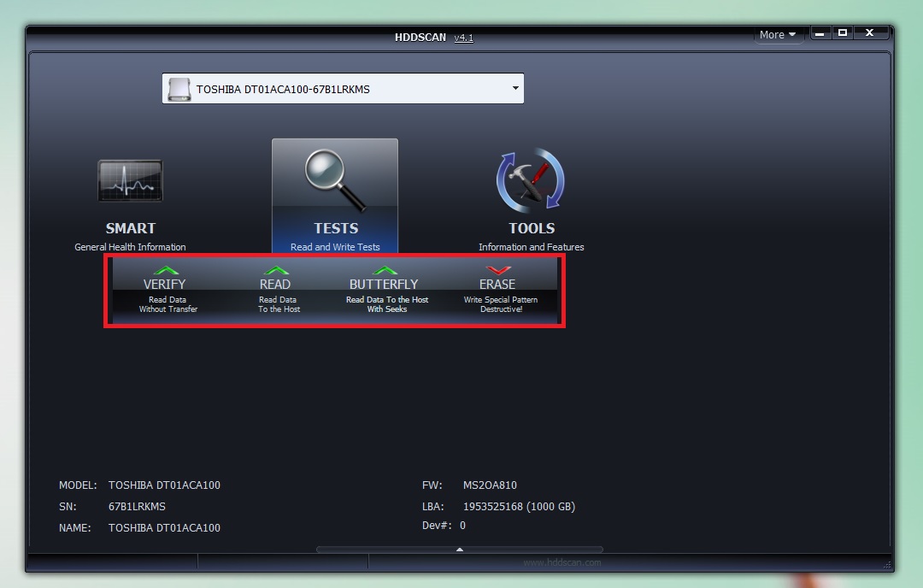Image resolution: width=923 pixels, height=588 pixels.
Task: Start the VERIFY test
Action: tap(168, 290)
